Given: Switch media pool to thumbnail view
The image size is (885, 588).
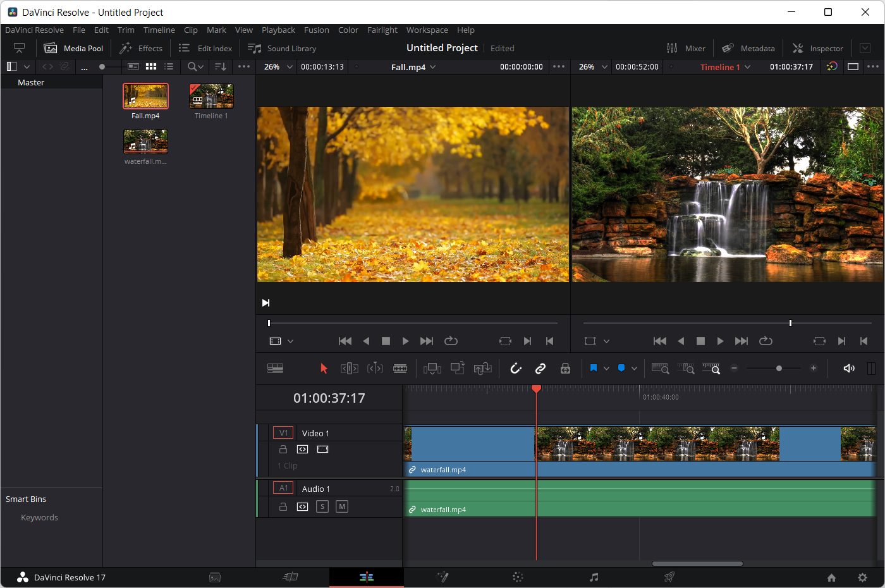Looking at the screenshot, I should point(151,66).
